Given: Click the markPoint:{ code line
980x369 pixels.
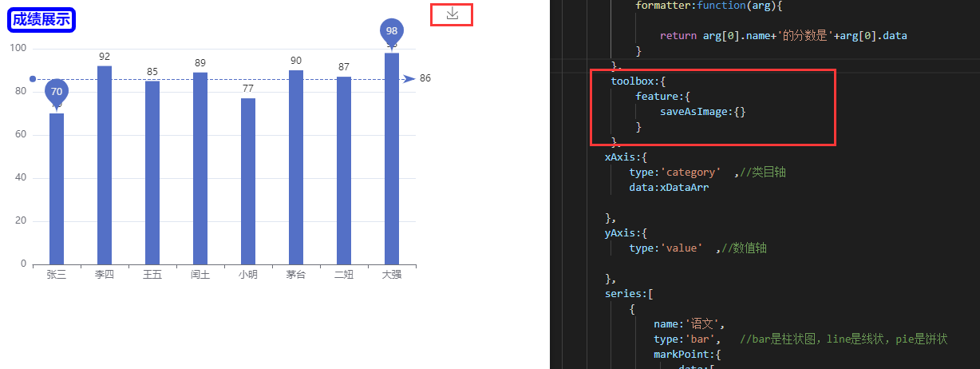Looking at the screenshot, I should tap(687, 355).
